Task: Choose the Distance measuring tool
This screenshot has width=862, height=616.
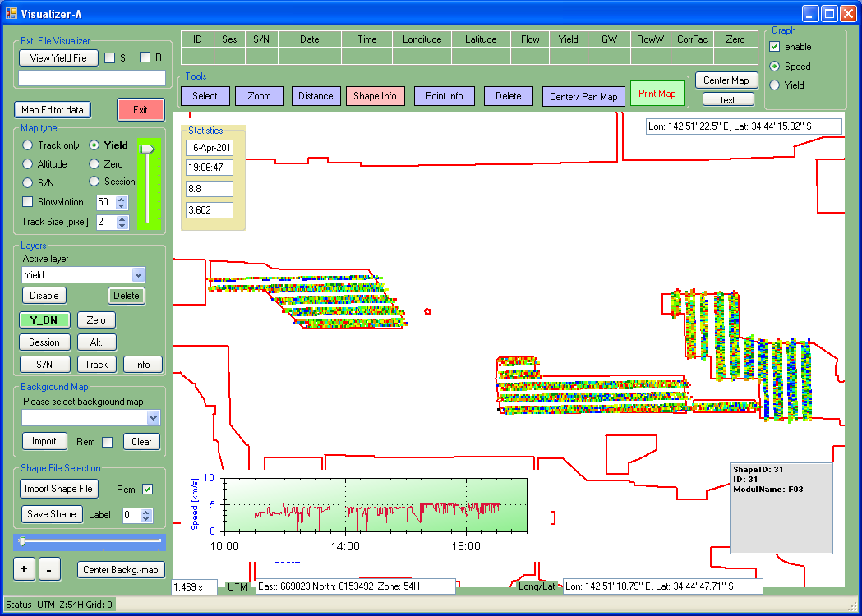Action: pyautogui.click(x=316, y=96)
